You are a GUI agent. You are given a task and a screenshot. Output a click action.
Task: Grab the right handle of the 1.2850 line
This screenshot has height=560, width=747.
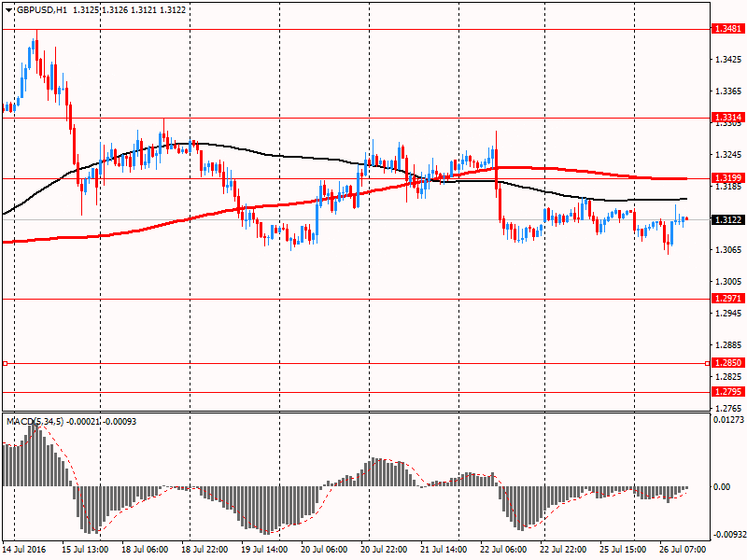[708, 363]
